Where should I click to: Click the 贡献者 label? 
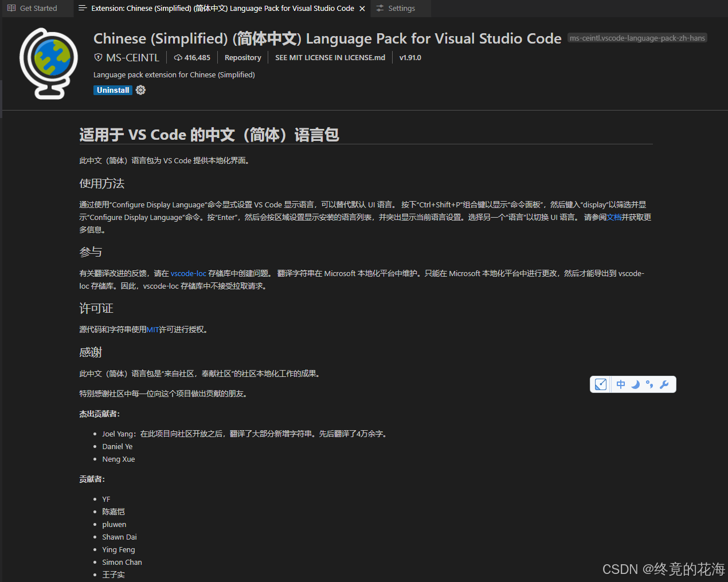pyautogui.click(x=92, y=479)
